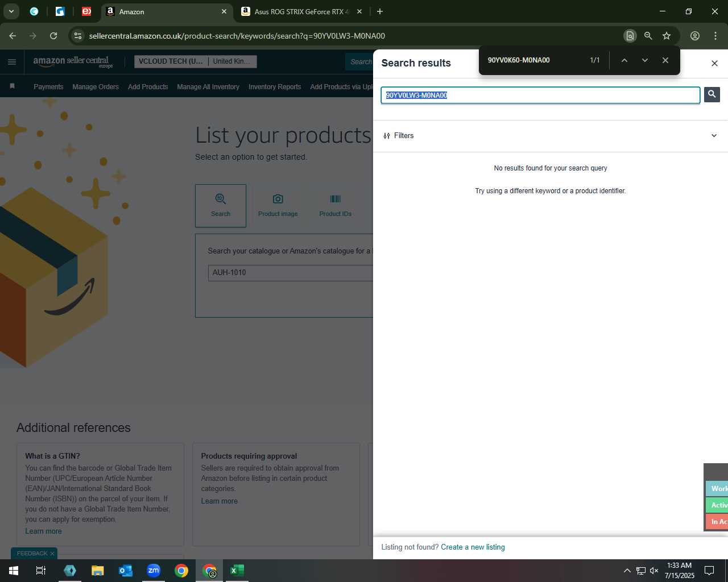Open the VCLOUD TECH account switcher
The width and height of the screenshot is (728, 582).
[171, 61]
